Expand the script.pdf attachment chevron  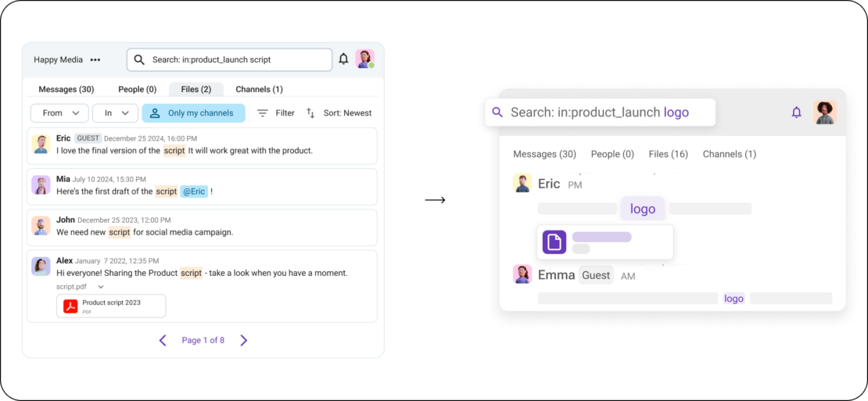[100, 287]
